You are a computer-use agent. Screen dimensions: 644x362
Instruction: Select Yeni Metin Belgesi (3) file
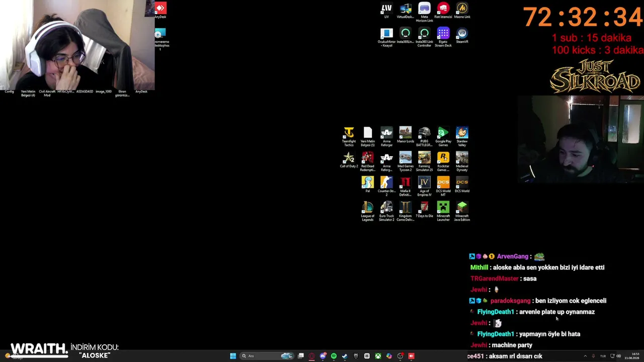pos(368,137)
